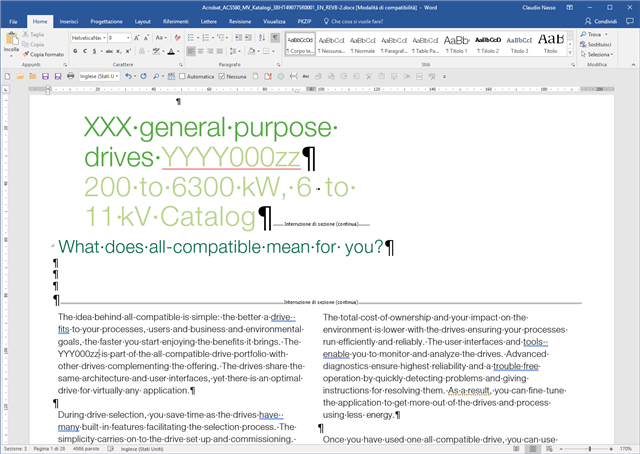This screenshot has width=640, height=454.
Task: Increase font size with grow font icon
Action: (137, 38)
